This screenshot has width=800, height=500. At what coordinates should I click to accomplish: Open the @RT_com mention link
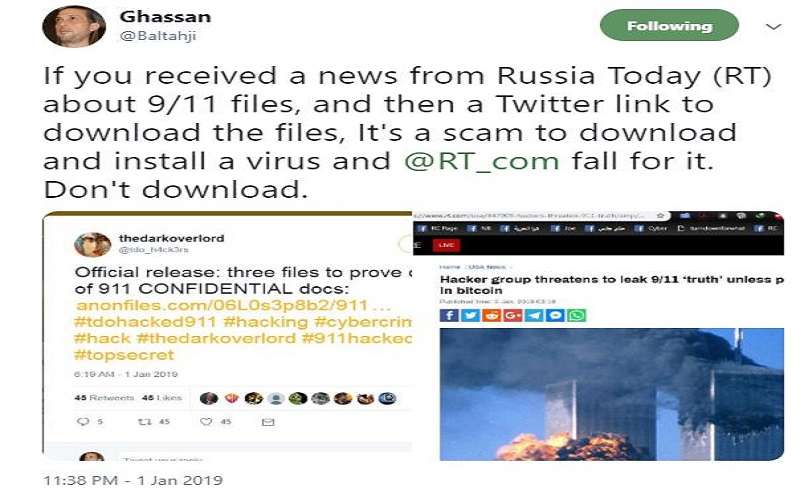pos(482,161)
